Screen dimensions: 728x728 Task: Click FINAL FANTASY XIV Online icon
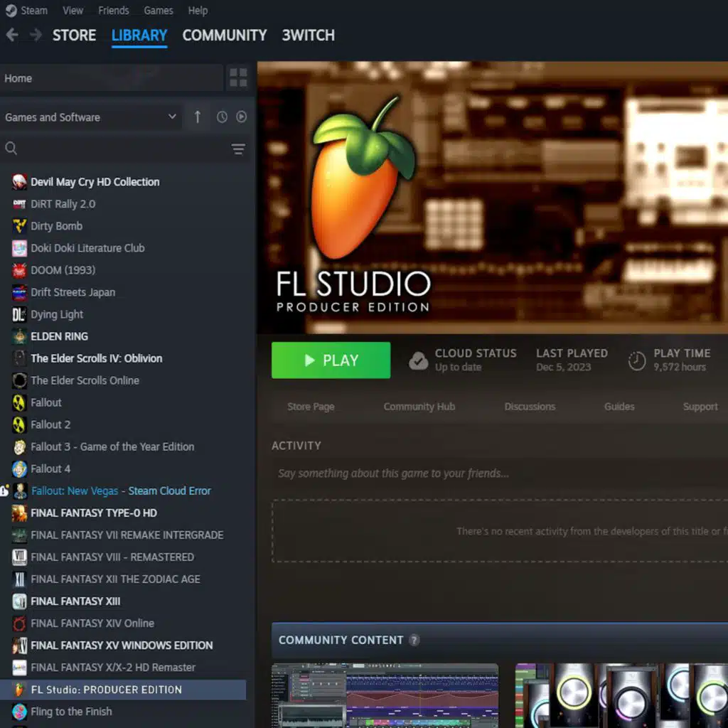(19, 623)
